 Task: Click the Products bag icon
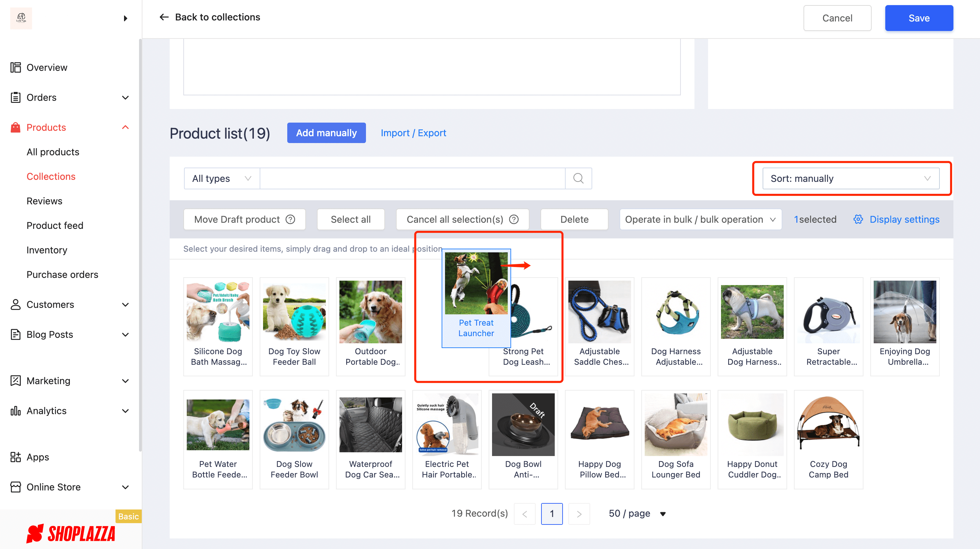[16, 127]
